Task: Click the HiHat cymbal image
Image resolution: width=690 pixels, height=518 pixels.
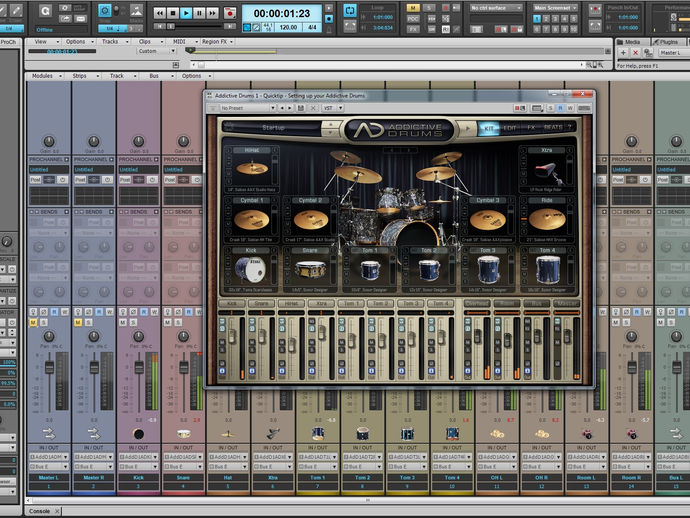Action: [x=252, y=168]
